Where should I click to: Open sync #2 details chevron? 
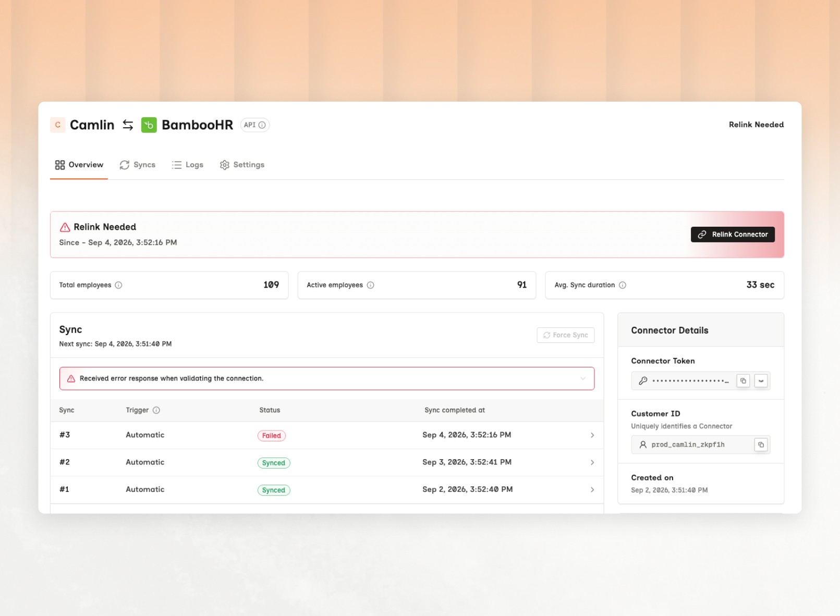click(592, 462)
